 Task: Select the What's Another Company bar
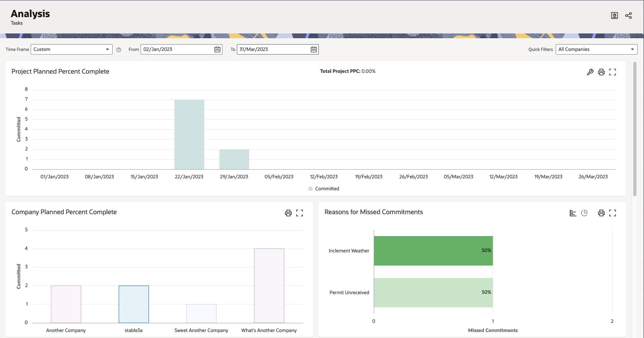coord(269,286)
